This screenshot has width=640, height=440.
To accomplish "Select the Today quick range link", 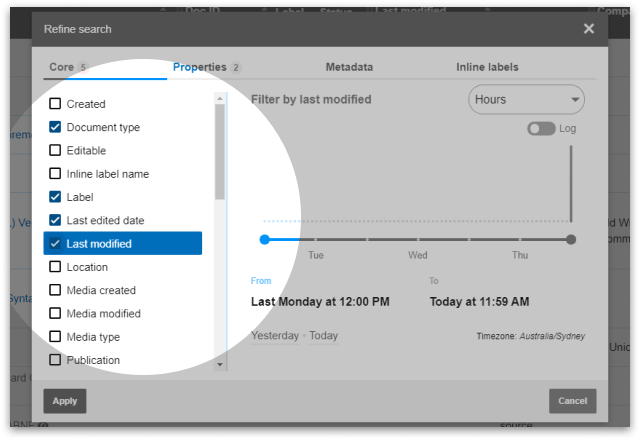I will (x=323, y=335).
